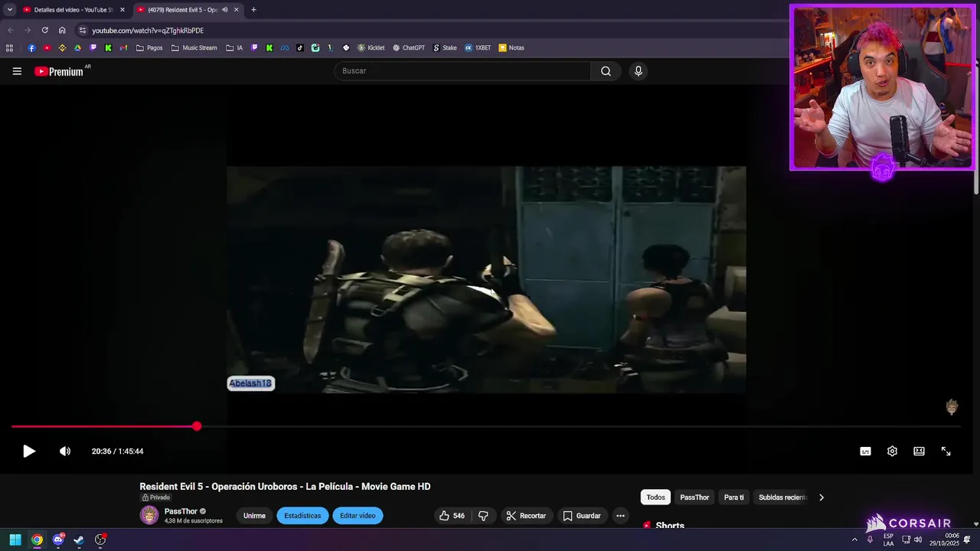
Task: Click the address bar URL
Action: click(x=148, y=31)
